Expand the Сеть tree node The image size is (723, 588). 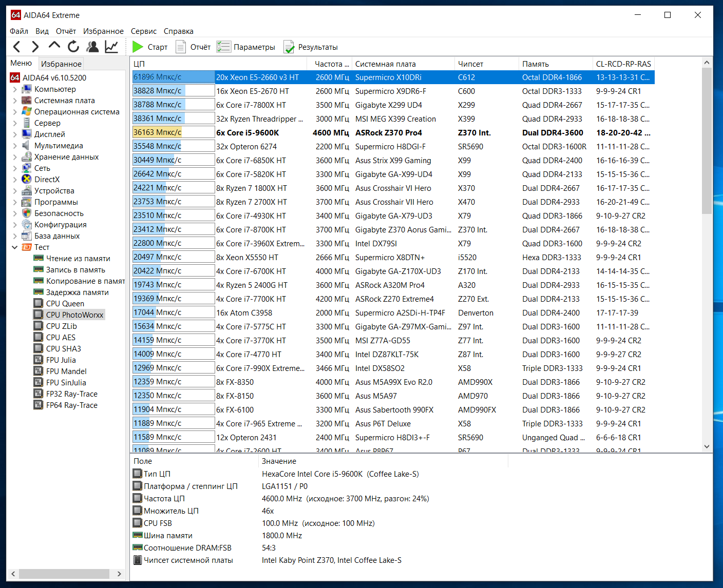coord(15,168)
